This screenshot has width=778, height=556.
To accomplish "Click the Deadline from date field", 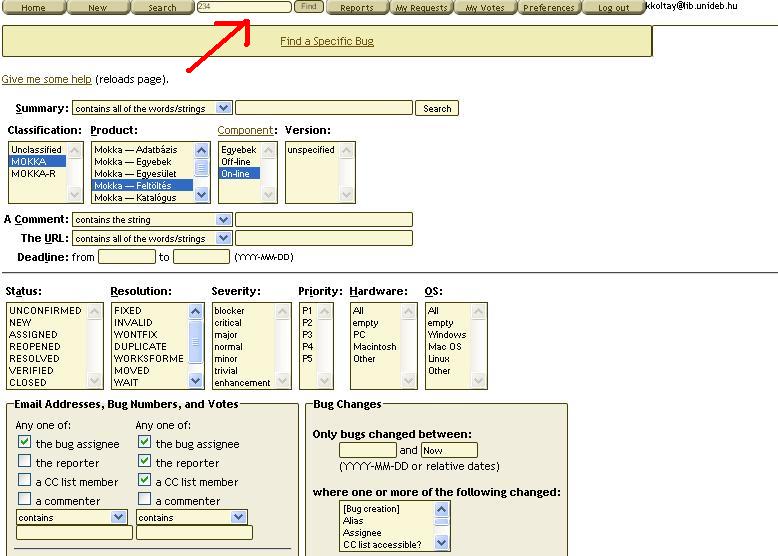I will tap(126, 257).
